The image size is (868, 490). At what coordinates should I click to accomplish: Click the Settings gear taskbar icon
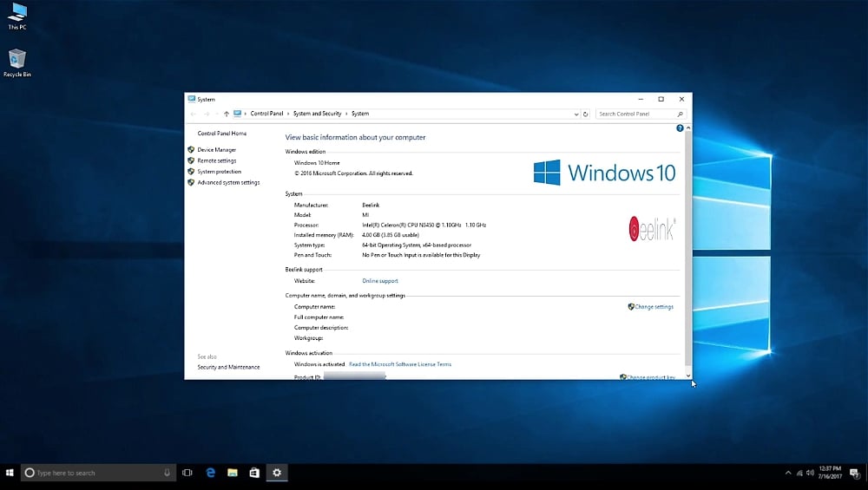click(277, 473)
